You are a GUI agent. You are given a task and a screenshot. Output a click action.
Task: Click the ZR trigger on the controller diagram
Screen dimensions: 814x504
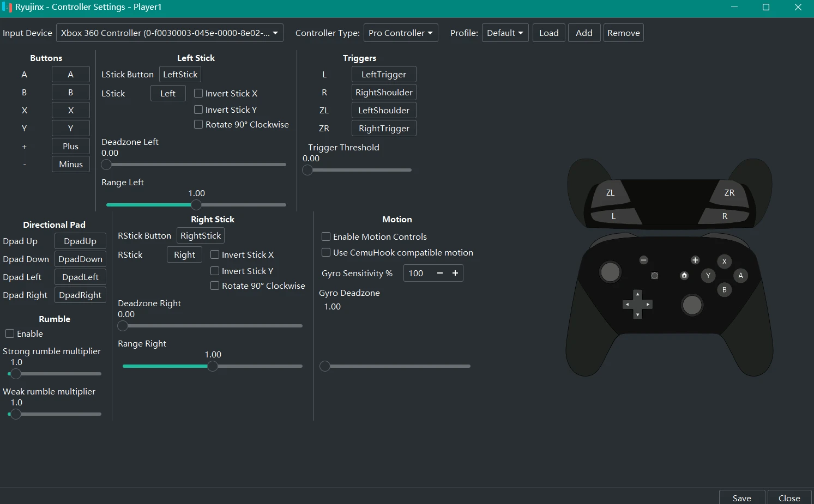[x=729, y=193]
